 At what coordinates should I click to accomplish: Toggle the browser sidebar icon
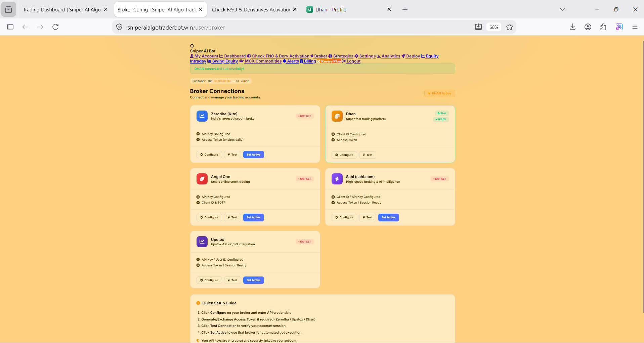click(x=10, y=27)
